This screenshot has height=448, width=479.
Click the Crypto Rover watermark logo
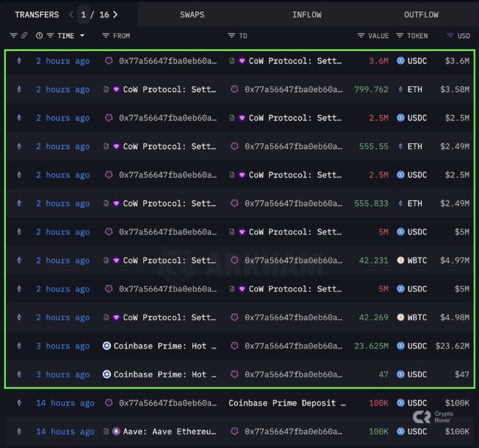422,417
